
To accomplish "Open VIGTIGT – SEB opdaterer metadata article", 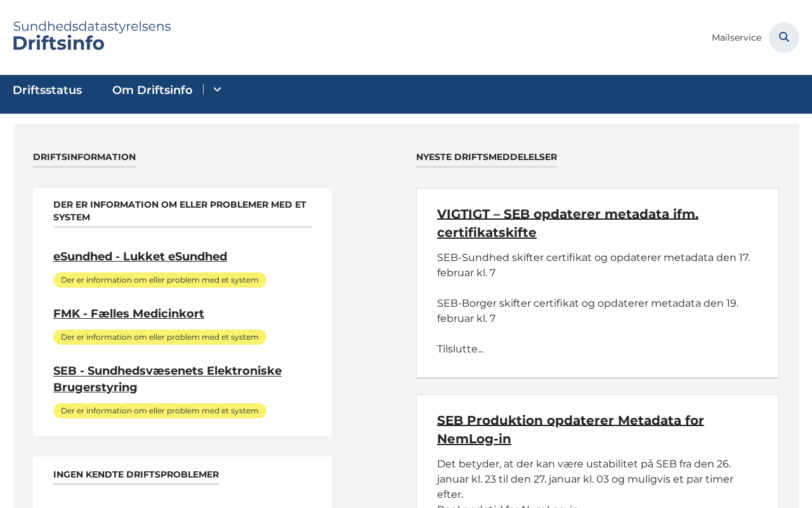I will tap(568, 223).
